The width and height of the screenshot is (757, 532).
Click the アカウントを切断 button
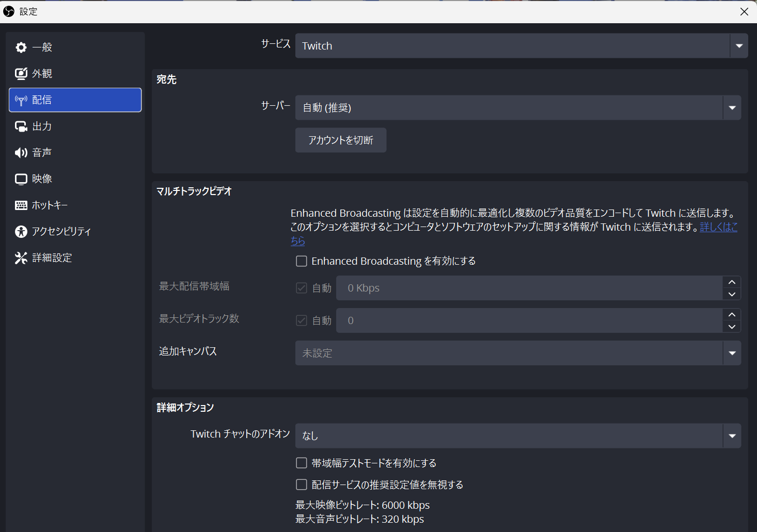point(341,140)
